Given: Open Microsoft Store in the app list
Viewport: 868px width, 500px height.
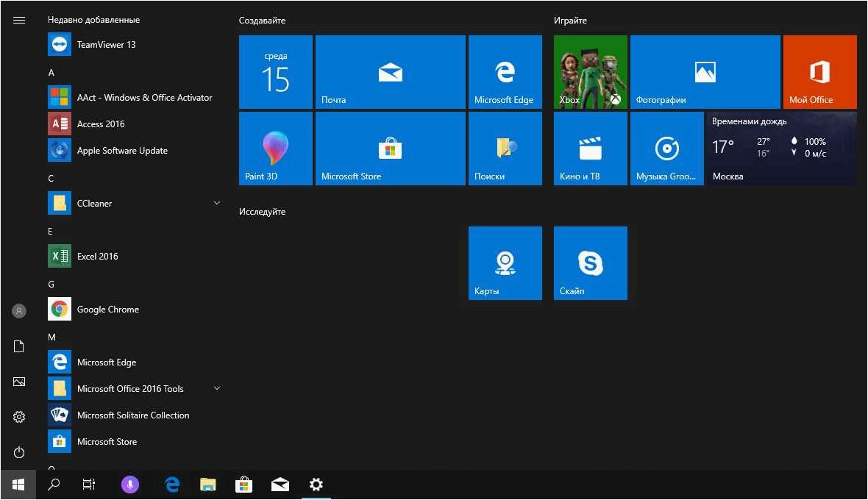Looking at the screenshot, I should [x=135, y=441].
